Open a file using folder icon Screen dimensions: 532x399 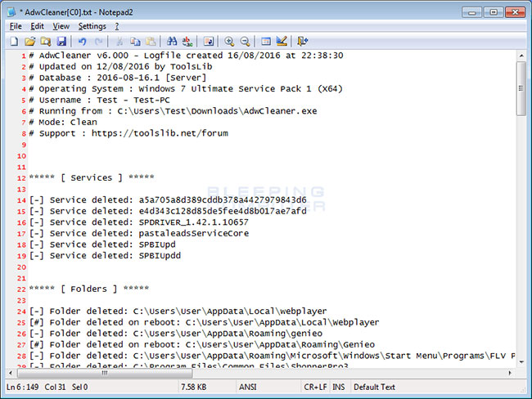point(29,42)
